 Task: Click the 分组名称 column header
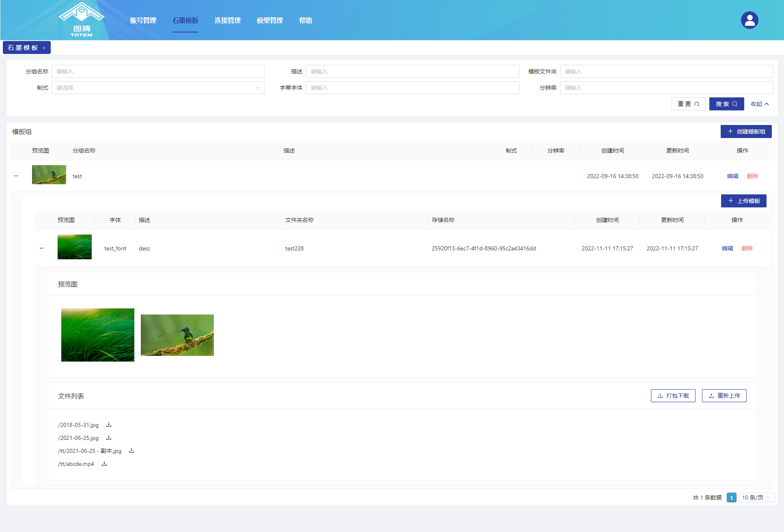[84, 151]
